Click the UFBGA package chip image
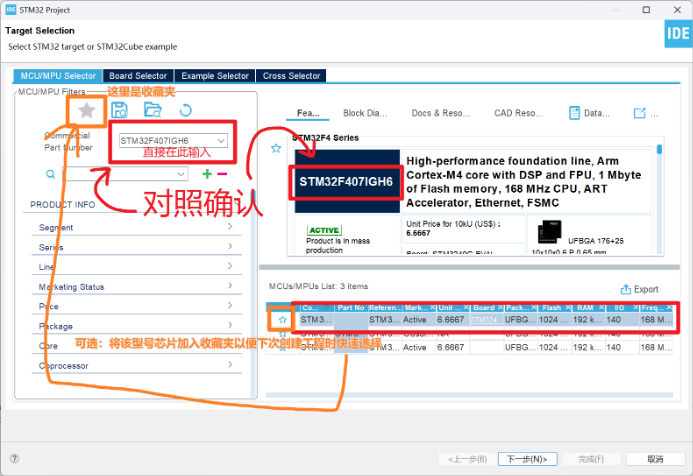This screenshot has width=693, height=476. tap(549, 232)
